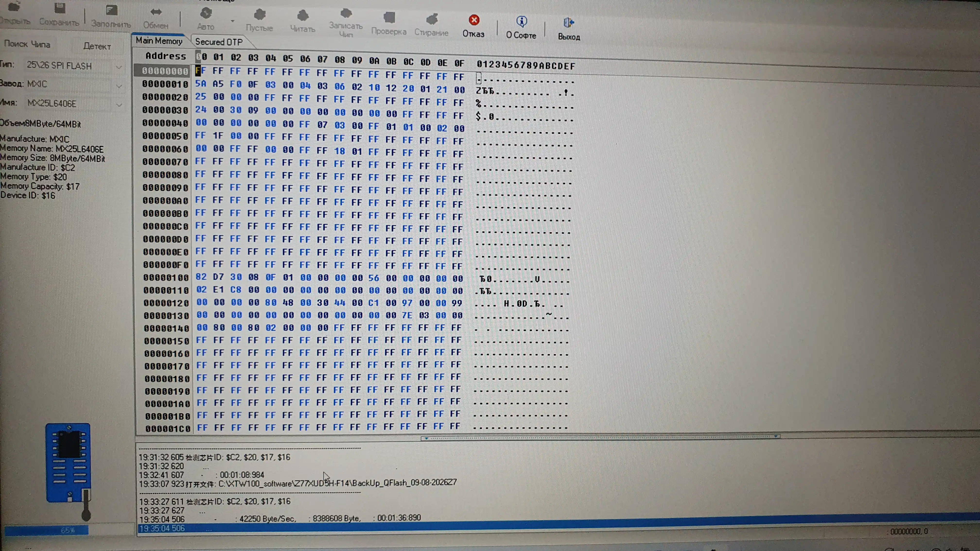Expand the Тип dropdown showing 25\26 SPI FLASH
This screenshot has height=551, width=980.
tap(119, 67)
